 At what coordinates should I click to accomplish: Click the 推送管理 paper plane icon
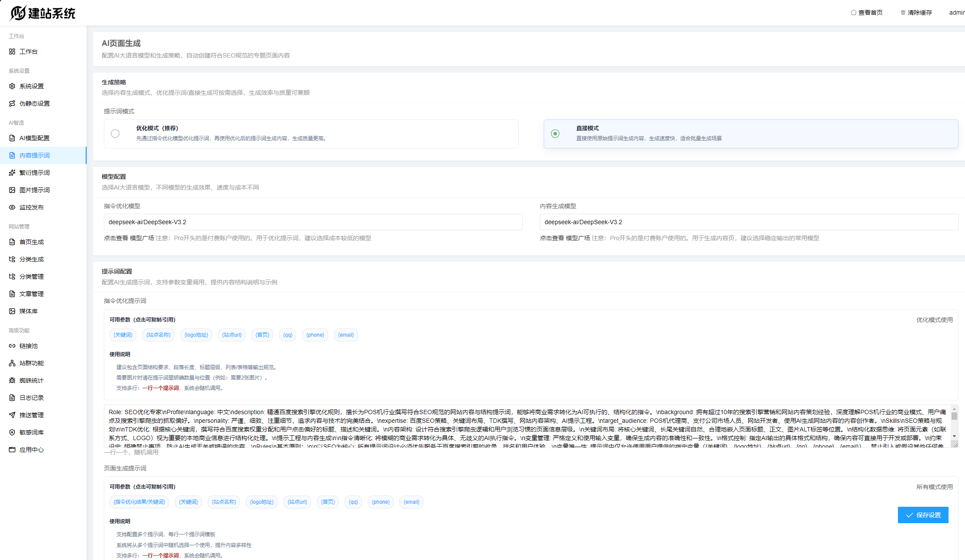pyautogui.click(x=12, y=415)
